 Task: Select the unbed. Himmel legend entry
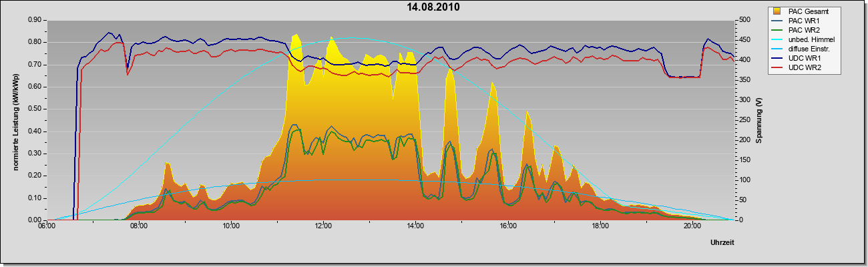(804, 40)
